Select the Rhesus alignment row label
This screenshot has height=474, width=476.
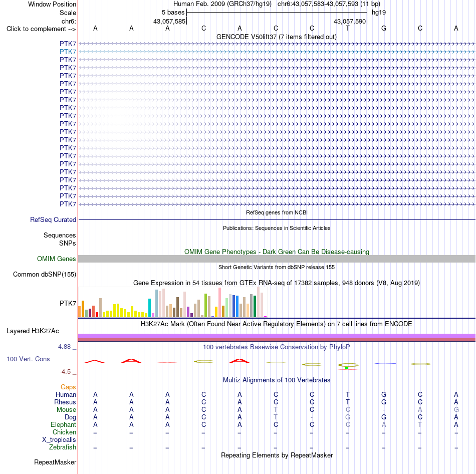tap(65, 402)
